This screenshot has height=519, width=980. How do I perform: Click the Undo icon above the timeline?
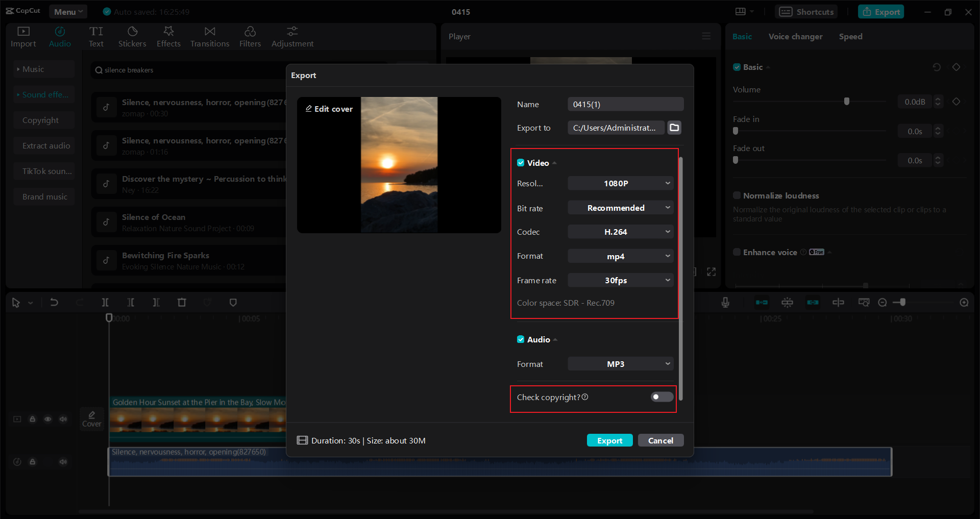[x=55, y=302]
